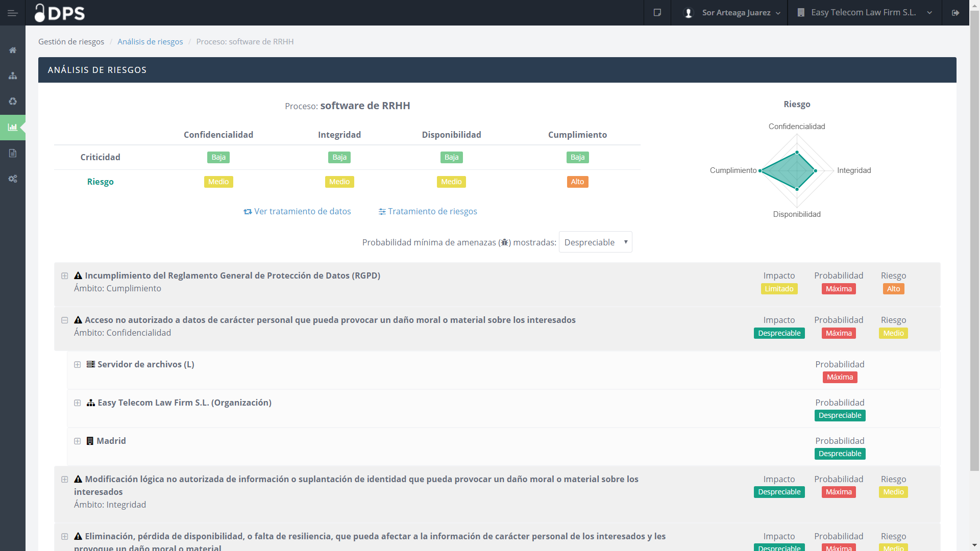Click Ver tratamiento de datos link
Image resolution: width=980 pixels, height=551 pixels.
[x=298, y=211]
